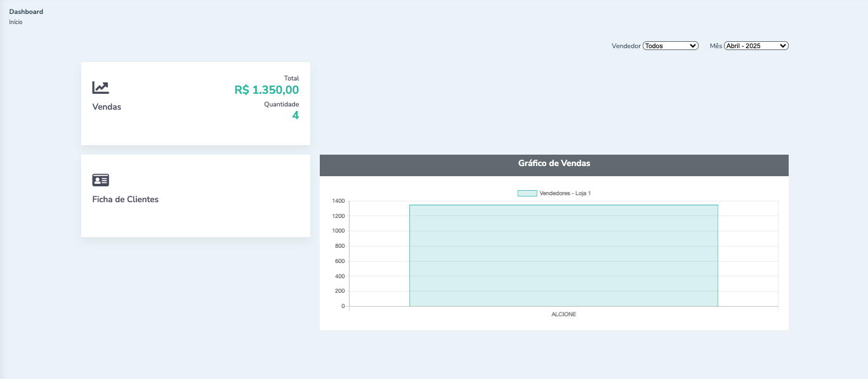
Task: Click the Quantidade label in Vendas card
Action: click(281, 104)
